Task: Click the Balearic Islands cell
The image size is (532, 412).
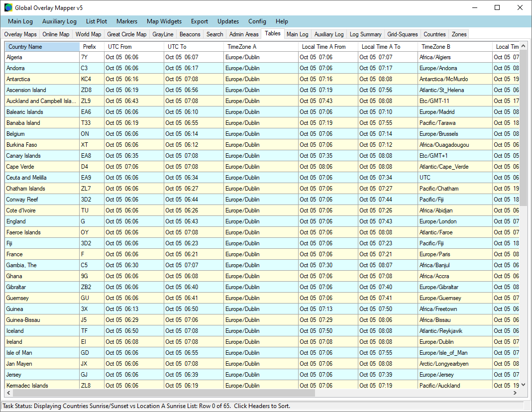Action: 42,112
